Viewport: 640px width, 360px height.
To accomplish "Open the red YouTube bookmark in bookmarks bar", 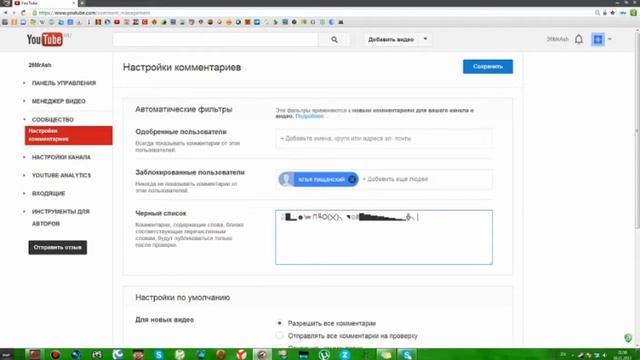I will [x=117, y=22].
